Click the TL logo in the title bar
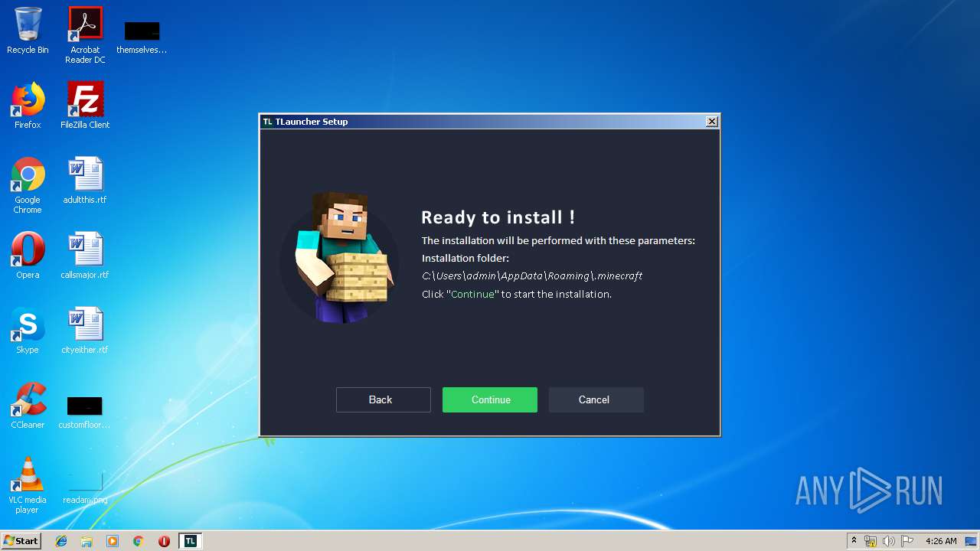 tap(268, 122)
